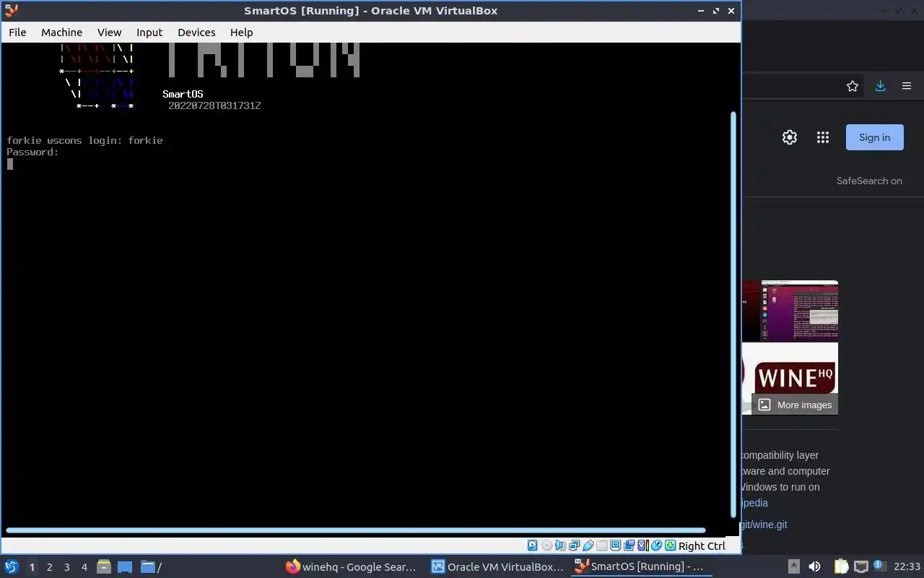Image resolution: width=924 pixels, height=578 pixels.
Task: Switch to workspace 2
Action: (49, 567)
